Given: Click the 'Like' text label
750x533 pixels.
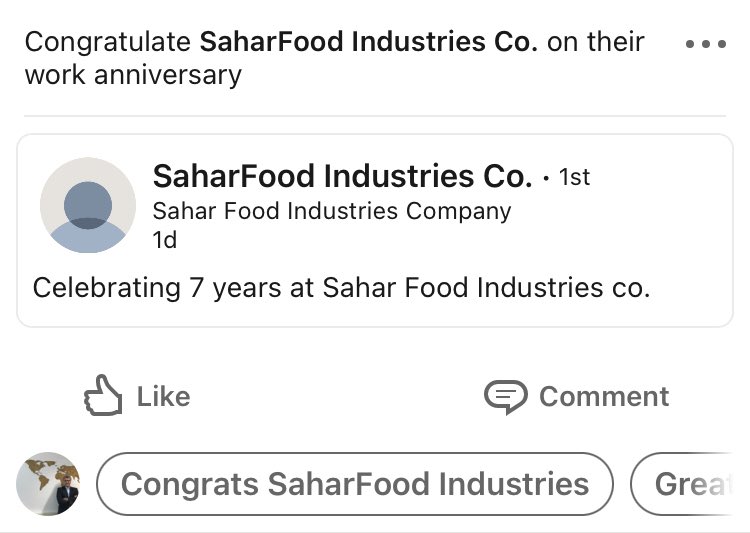Looking at the screenshot, I should tap(164, 397).
